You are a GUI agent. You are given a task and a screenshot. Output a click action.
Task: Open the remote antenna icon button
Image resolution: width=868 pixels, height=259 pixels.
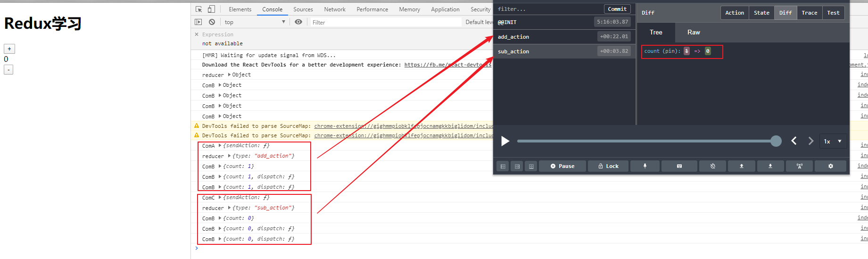[800, 166]
